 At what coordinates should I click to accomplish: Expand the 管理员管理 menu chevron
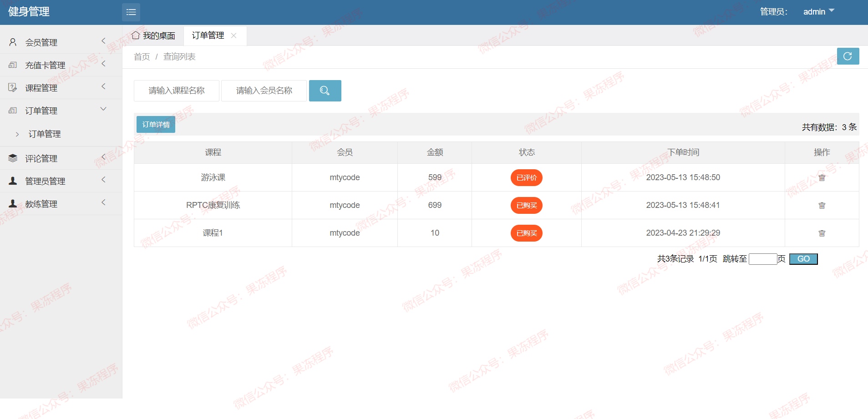103,180
